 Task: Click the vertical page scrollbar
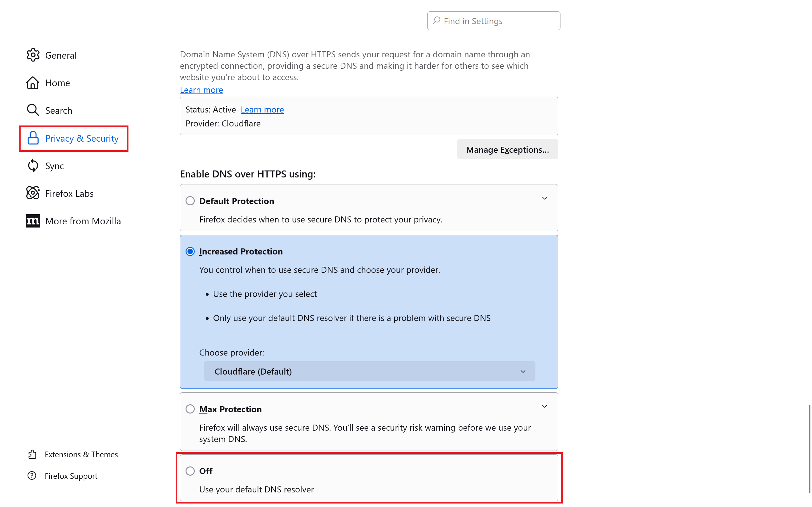pos(809,449)
